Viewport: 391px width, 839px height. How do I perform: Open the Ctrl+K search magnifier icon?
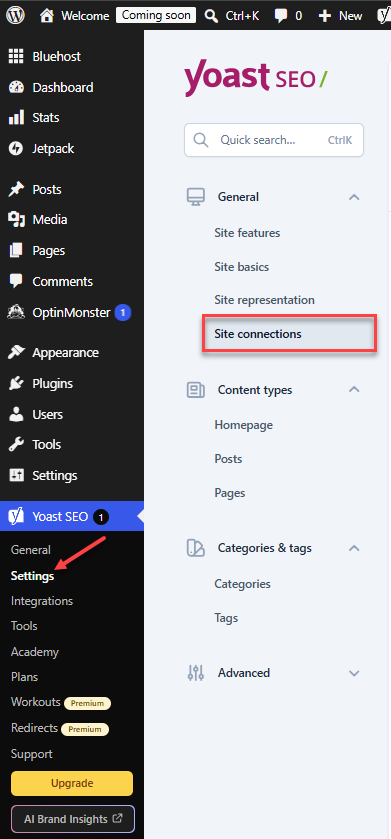pyautogui.click(x=212, y=16)
